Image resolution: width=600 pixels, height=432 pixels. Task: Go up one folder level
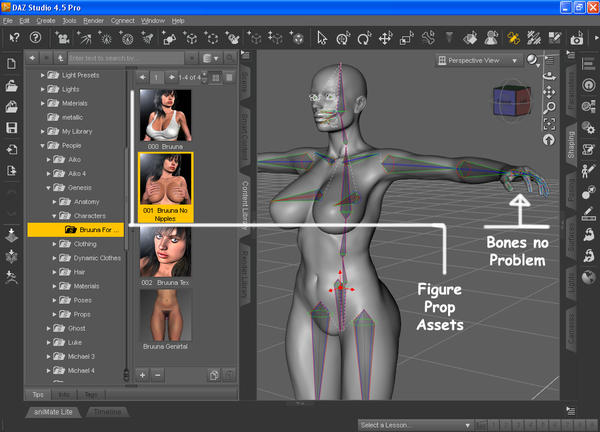pos(60,58)
